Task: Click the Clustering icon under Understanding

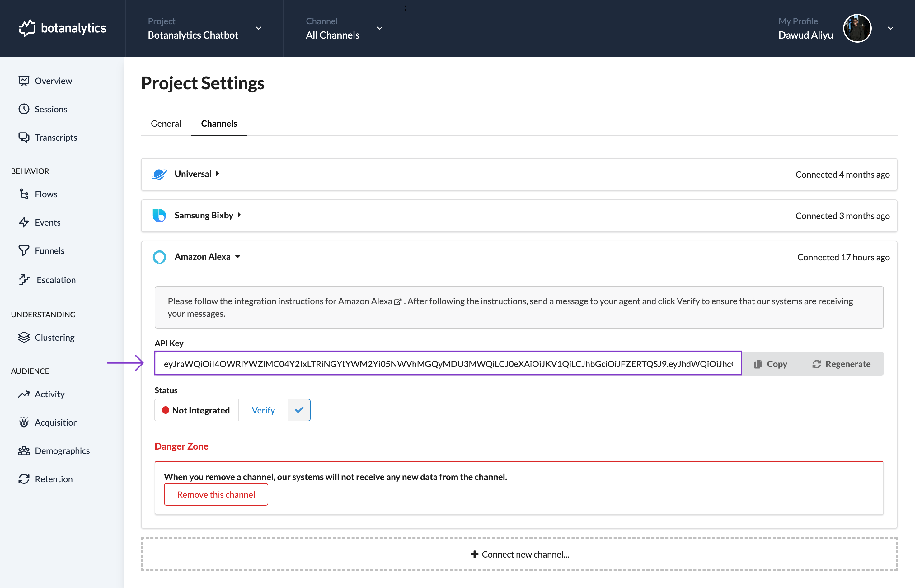Action: tap(23, 337)
